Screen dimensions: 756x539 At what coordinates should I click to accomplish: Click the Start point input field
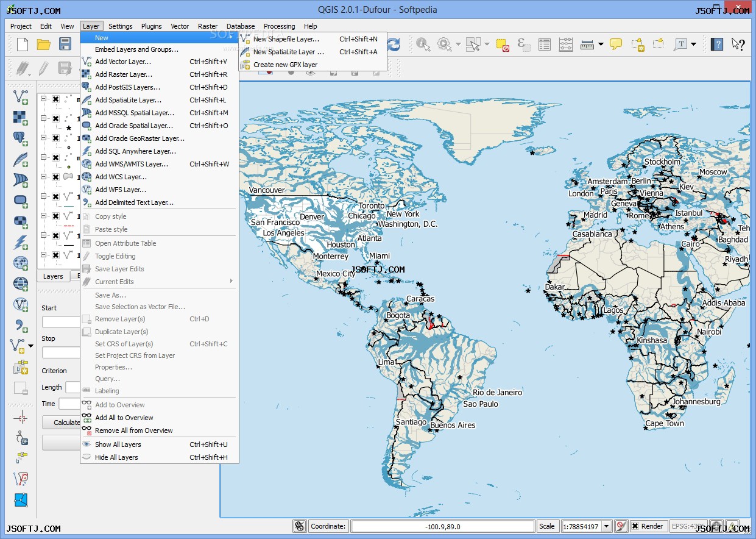coord(61,322)
